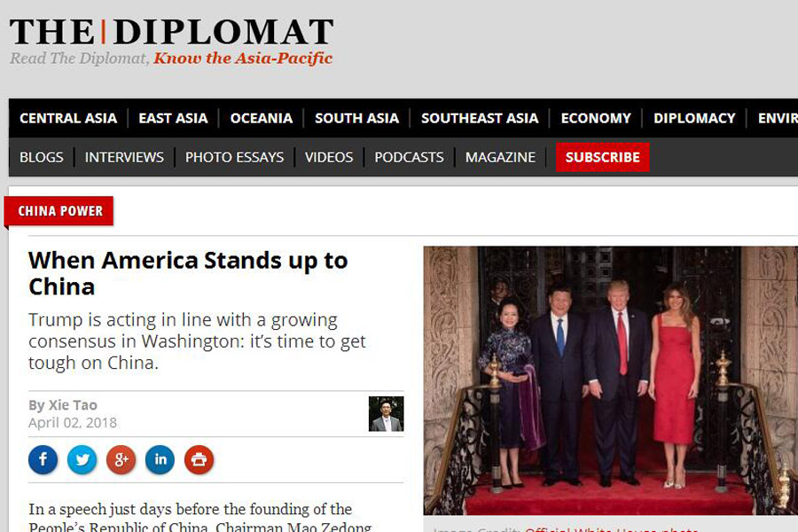
Task: Share article via Twitter bird icon
Action: coord(82,459)
